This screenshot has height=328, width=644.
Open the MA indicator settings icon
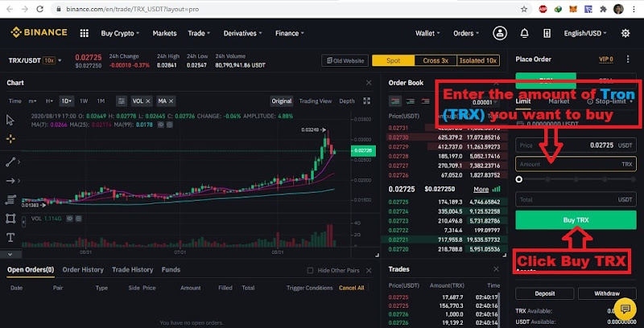(169, 124)
